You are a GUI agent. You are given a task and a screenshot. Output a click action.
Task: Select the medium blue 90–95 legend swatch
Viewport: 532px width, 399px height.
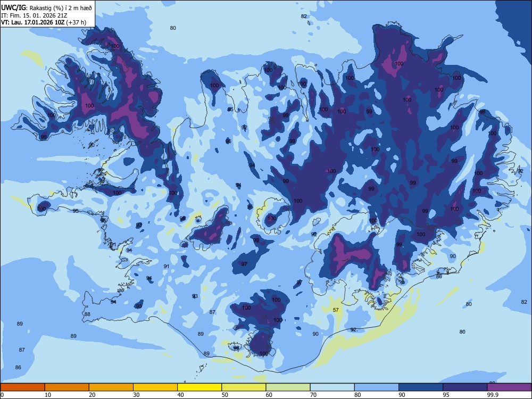tap(421, 387)
